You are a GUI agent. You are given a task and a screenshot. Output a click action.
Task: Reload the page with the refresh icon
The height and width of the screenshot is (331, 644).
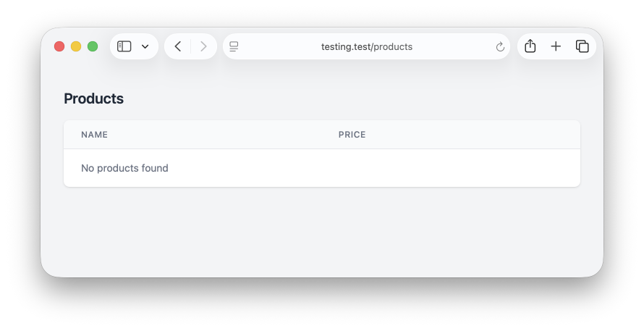500,47
